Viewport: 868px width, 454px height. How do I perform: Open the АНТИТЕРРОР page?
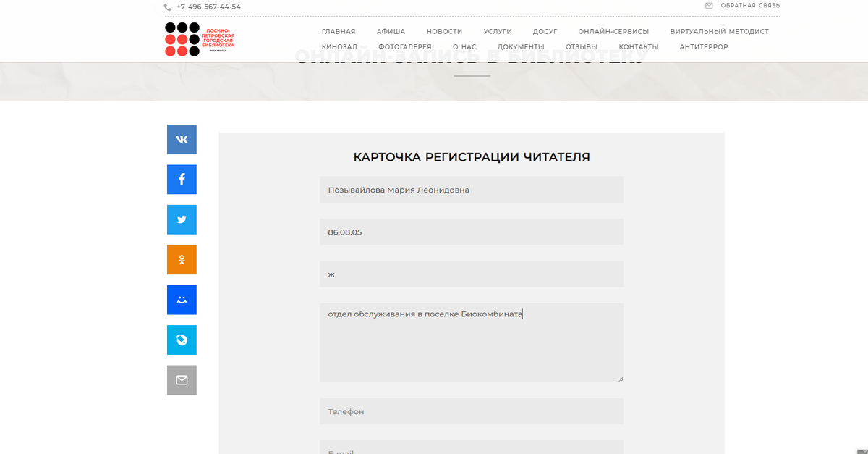click(702, 46)
